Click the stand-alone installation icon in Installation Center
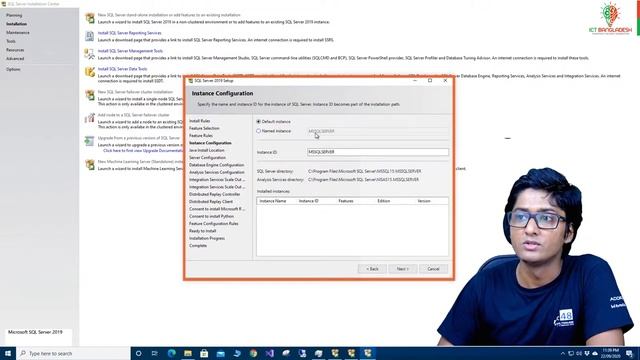This screenshot has height=360, width=640. (x=90, y=18)
